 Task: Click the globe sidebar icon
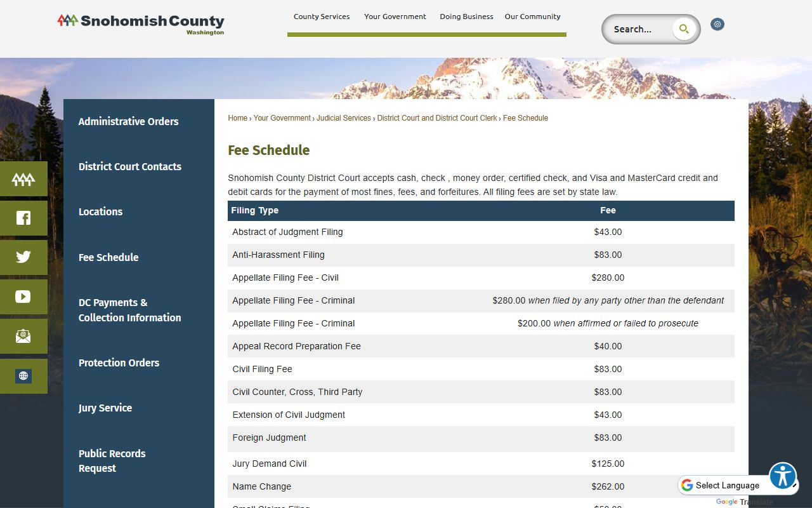23,376
